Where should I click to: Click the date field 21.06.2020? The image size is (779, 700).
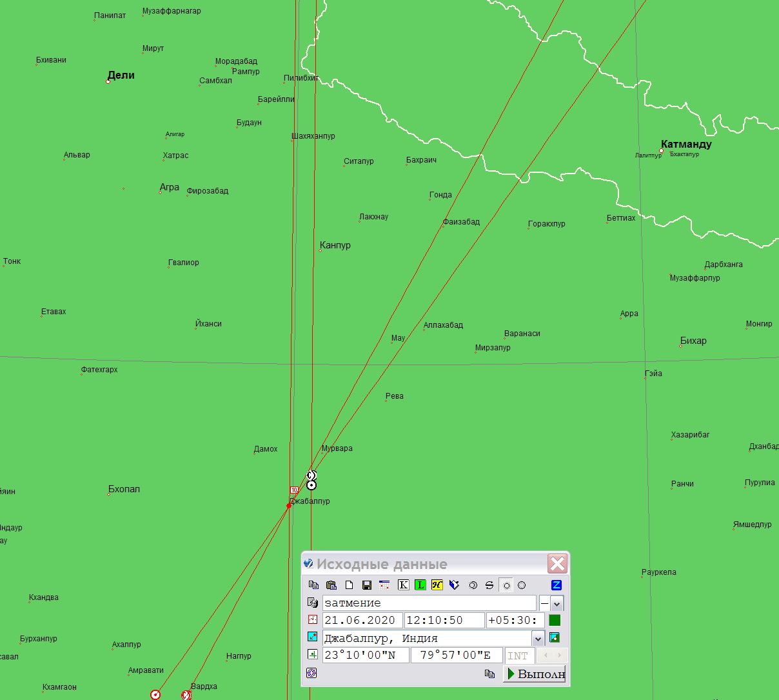(x=362, y=620)
